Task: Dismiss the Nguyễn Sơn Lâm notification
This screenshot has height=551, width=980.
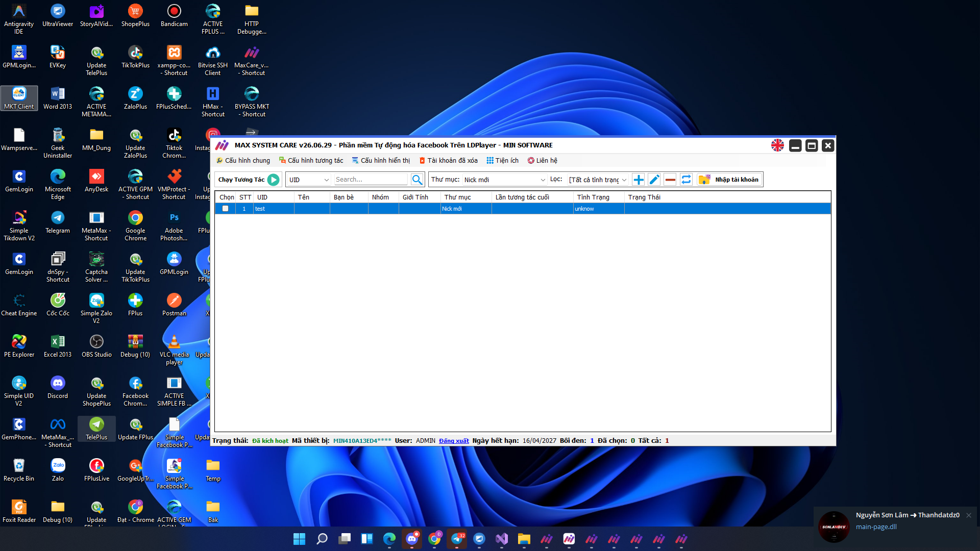Action: click(969, 515)
